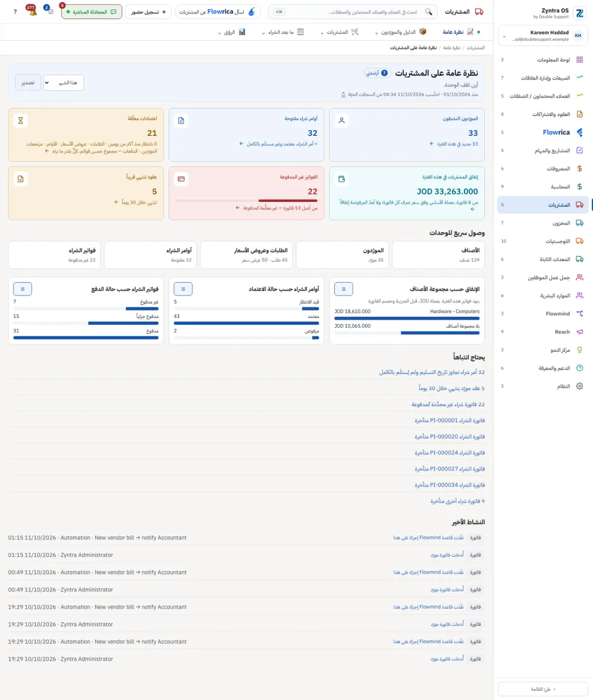
Task: Open the الأصناف quick access card
Action: 438,255
